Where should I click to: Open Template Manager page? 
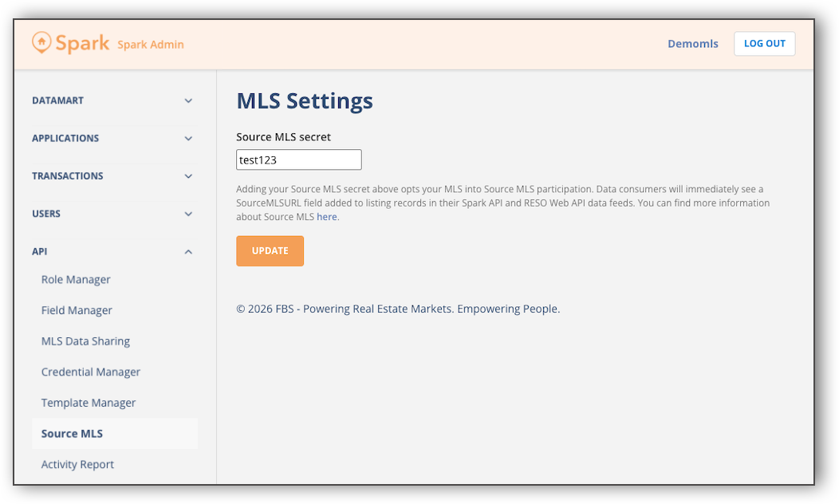coord(89,403)
